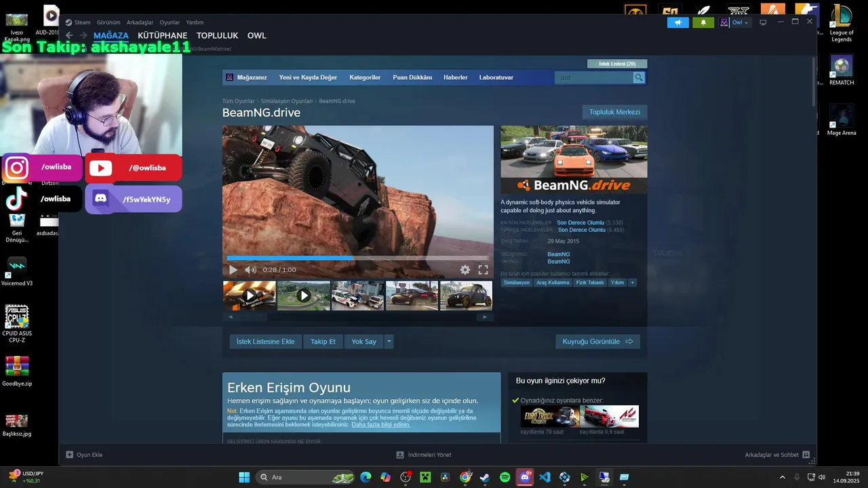Open İndirmeleri Yönet downloads

[x=424, y=455]
